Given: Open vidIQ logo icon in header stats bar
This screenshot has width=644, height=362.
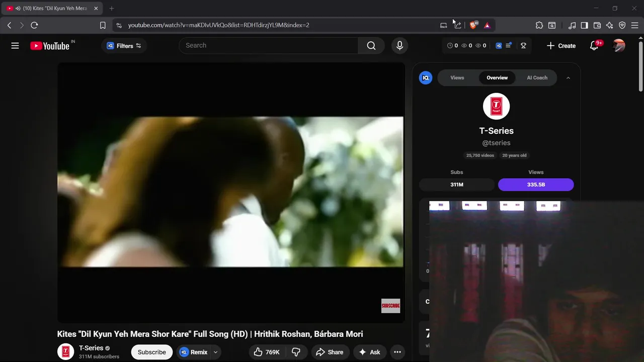Looking at the screenshot, I should coord(499,45).
